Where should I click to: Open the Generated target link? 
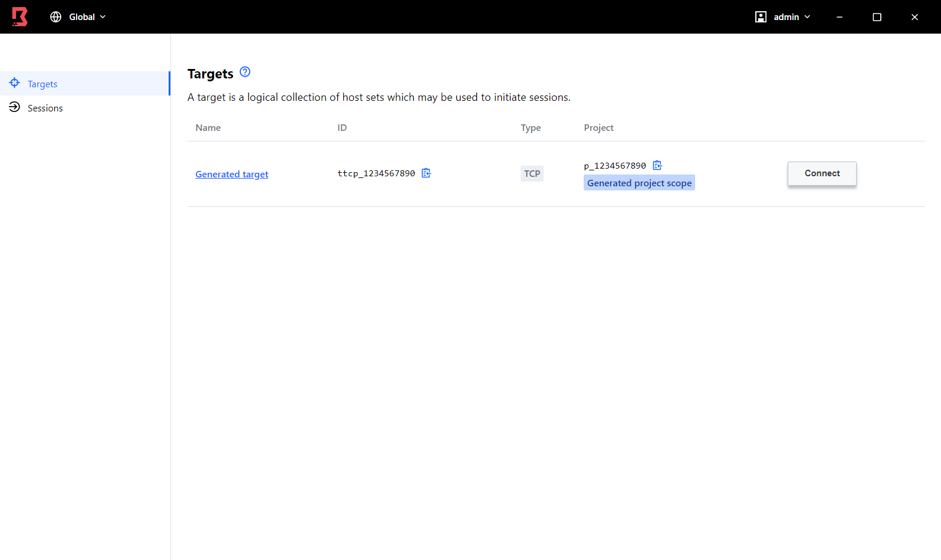pyautogui.click(x=232, y=174)
